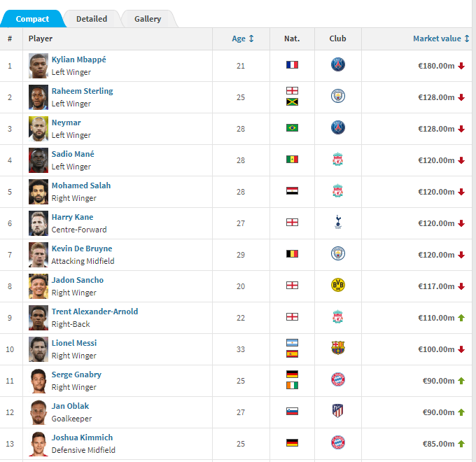Click the Tottenham crest in Harry Kane's row
Viewport: 476px width, 462px height.
click(338, 222)
